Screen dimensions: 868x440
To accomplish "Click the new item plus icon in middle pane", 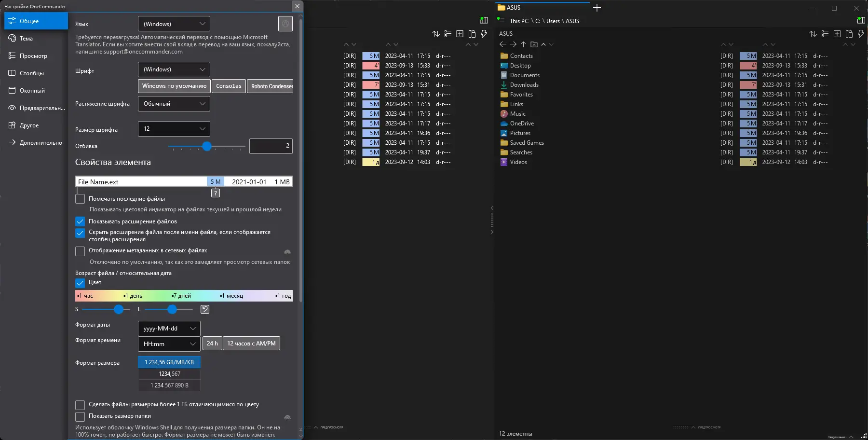I will (460, 34).
